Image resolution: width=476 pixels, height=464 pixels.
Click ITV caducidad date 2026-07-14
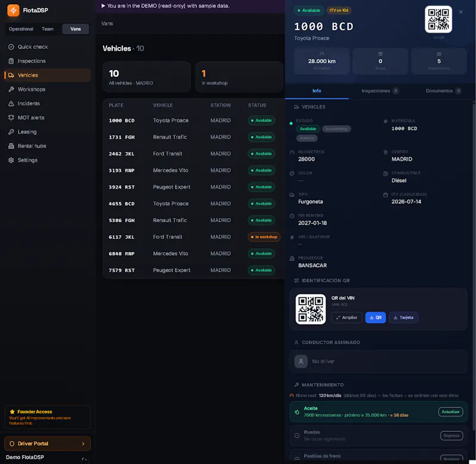tap(406, 202)
